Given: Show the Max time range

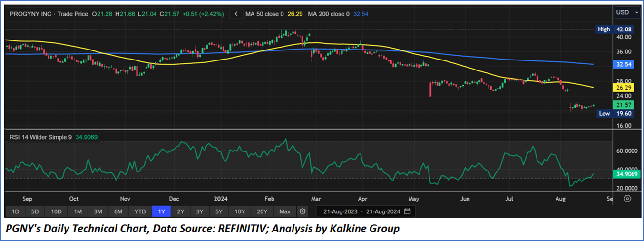Looking at the screenshot, I should (285, 211).
